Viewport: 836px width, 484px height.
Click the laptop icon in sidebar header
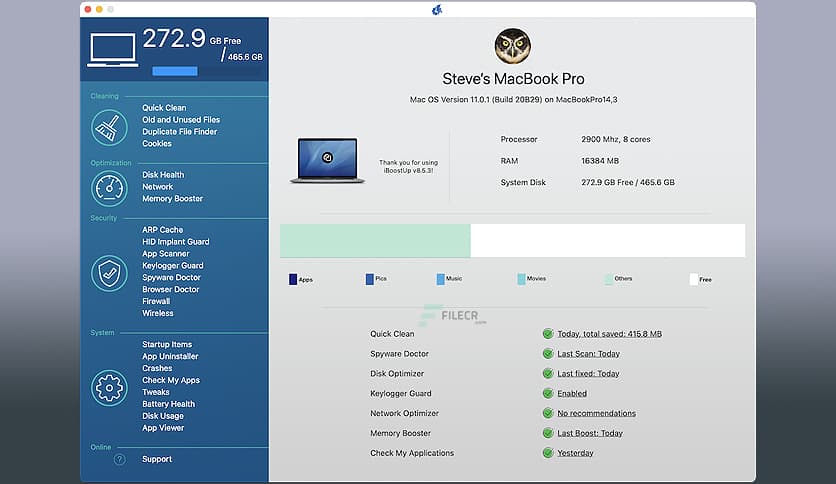coord(112,50)
